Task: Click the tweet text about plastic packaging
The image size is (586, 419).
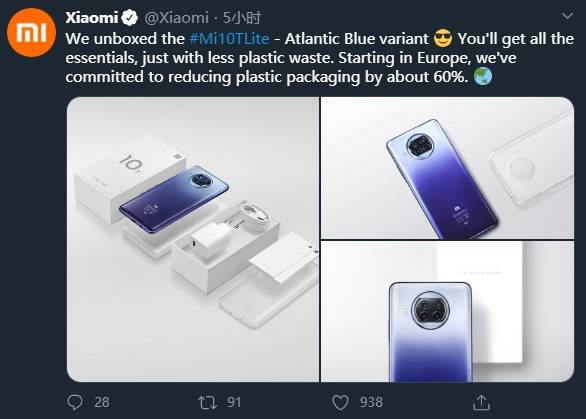Action: (320, 58)
